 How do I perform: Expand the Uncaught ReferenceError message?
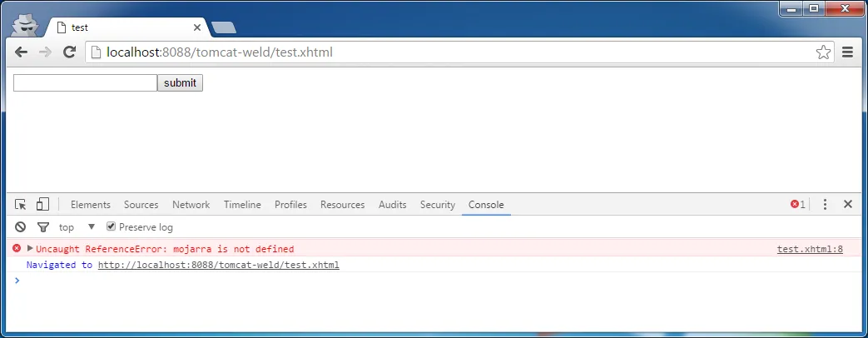pyautogui.click(x=30, y=248)
